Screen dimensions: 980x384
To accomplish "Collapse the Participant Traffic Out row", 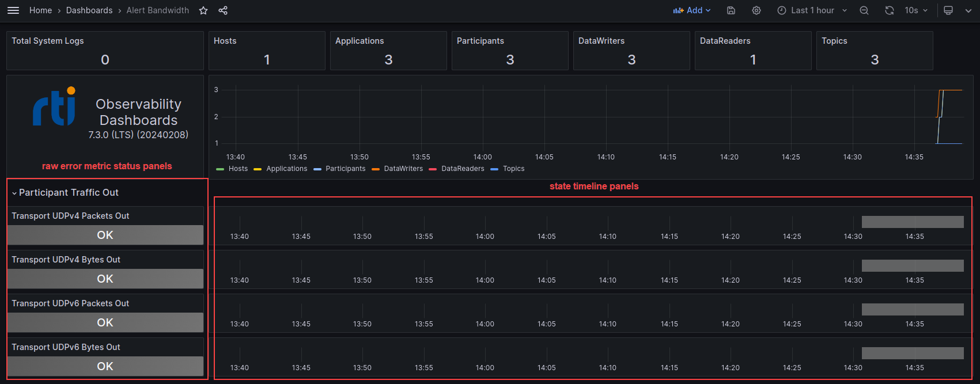I will [65, 193].
